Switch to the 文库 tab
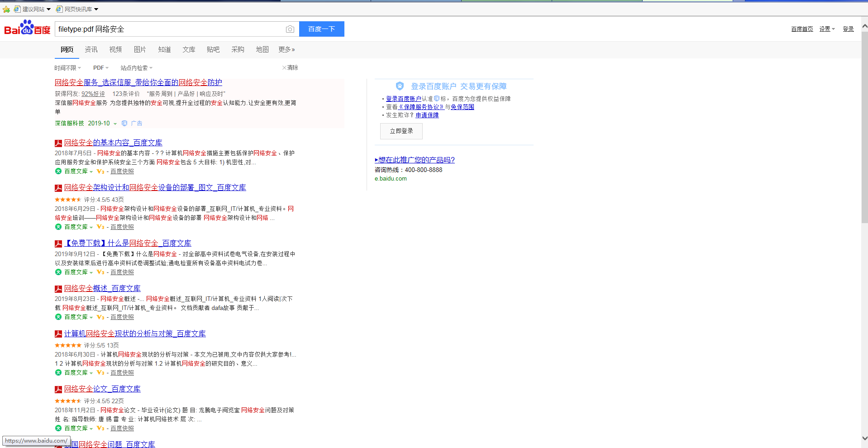The image size is (868, 448). coord(189,49)
